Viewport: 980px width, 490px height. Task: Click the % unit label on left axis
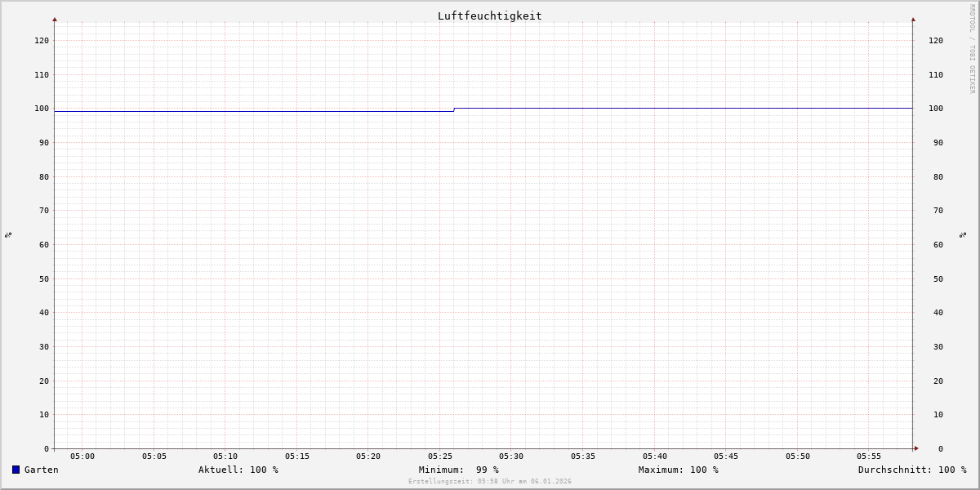8,234
